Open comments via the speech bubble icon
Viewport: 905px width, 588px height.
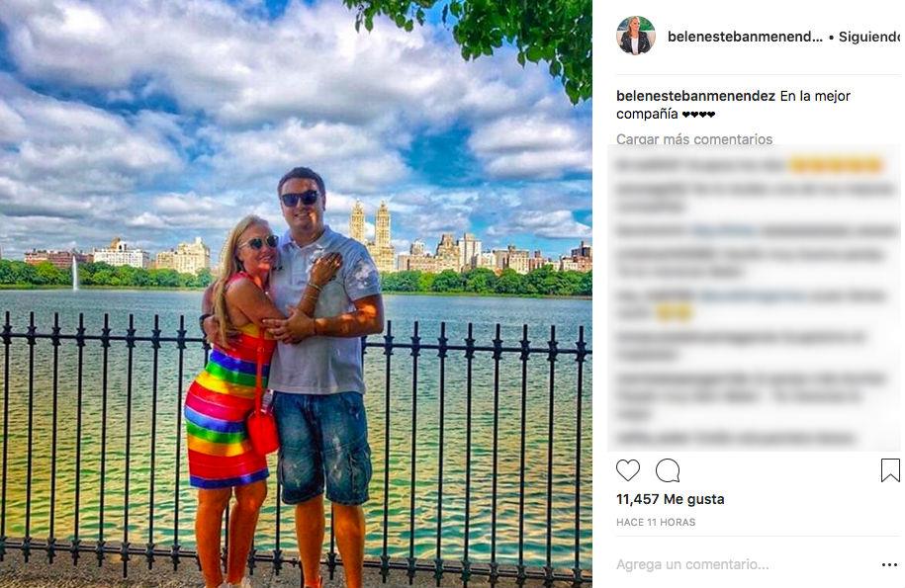tap(668, 470)
